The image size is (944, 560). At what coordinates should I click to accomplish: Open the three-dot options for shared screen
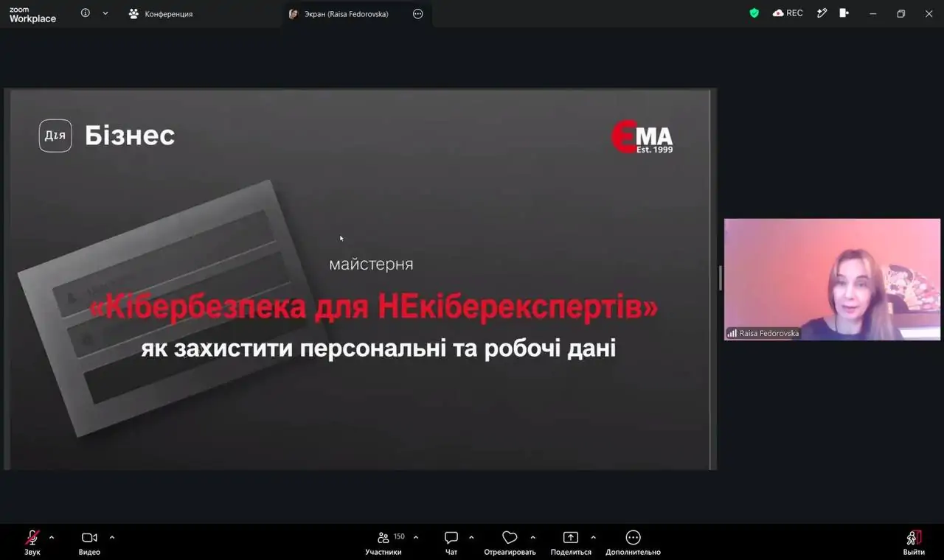pyautogui.click(x=418, y=14)
